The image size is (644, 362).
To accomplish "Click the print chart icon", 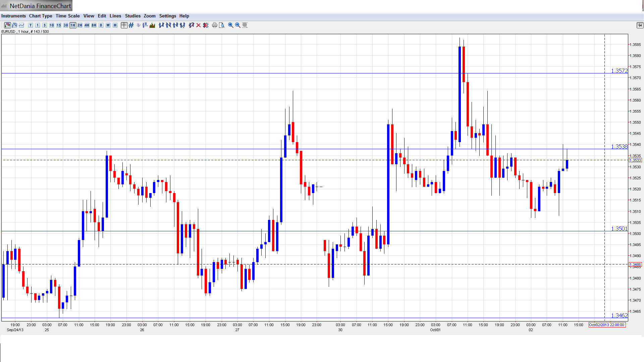I will [x=214, y=25].
